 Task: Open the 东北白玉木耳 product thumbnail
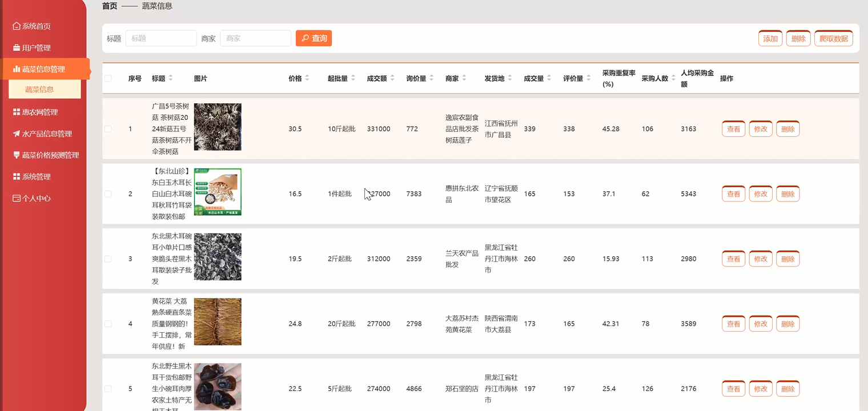click(x=218, y=192)
